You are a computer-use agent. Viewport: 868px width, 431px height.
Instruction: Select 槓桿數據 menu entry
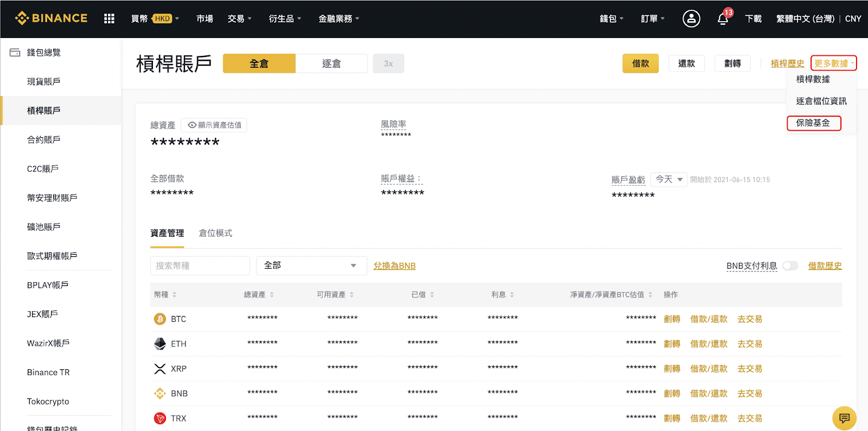pyautogui.click(x=813, y=79)
